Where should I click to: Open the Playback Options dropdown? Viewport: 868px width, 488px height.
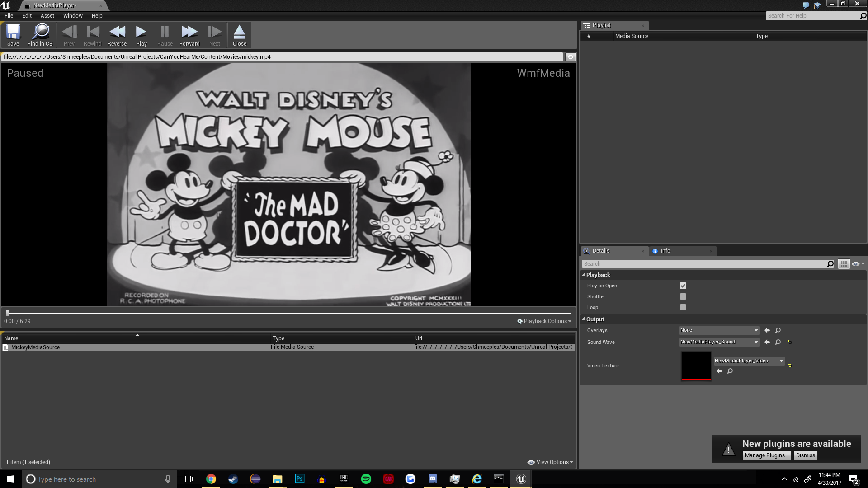click(x=544, y=321)
